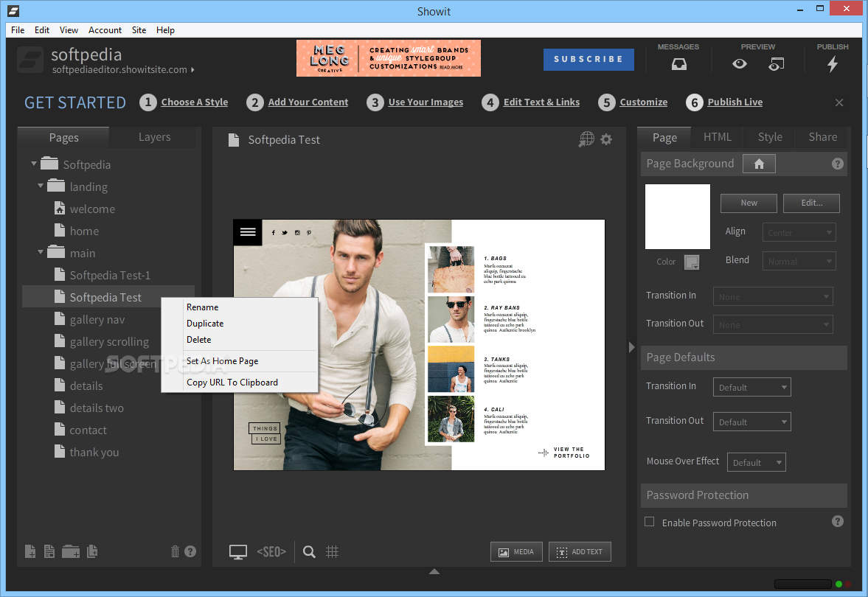
Task: Toggle the canvas grid icon
Action: (x=332, y=551)
